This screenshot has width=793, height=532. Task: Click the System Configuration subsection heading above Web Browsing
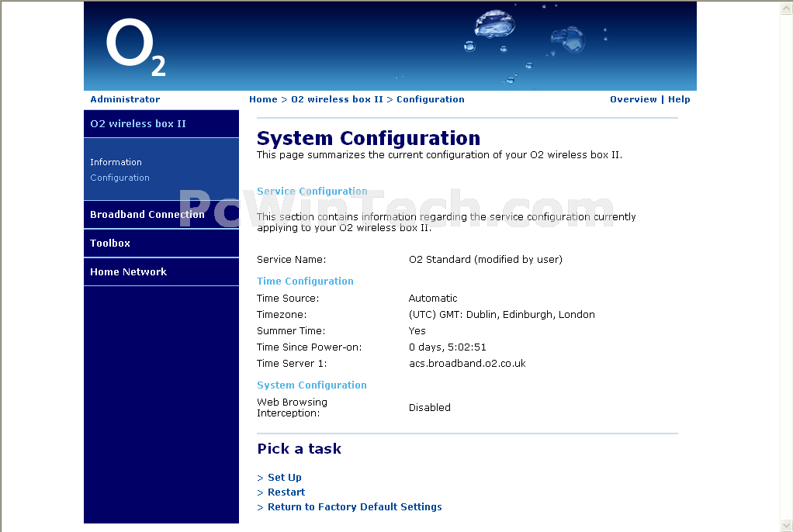click(x=312, y=385)
